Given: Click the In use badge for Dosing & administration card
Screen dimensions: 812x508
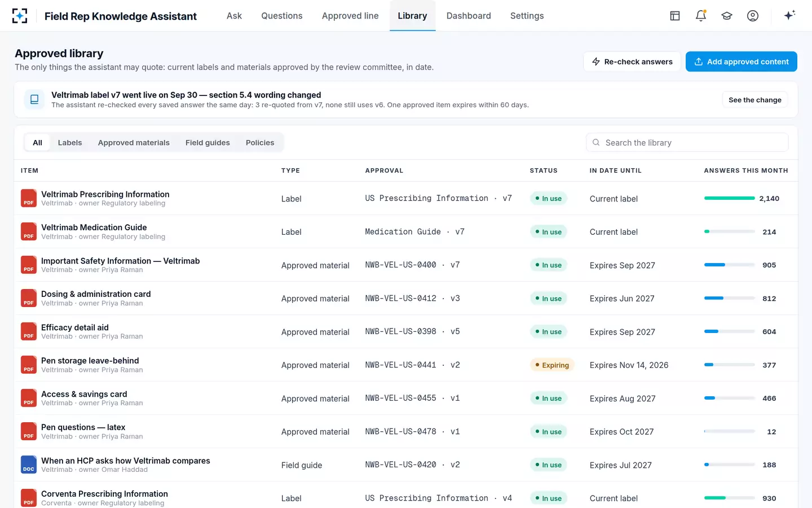Looking at the screenshot, I should (549, 299).
